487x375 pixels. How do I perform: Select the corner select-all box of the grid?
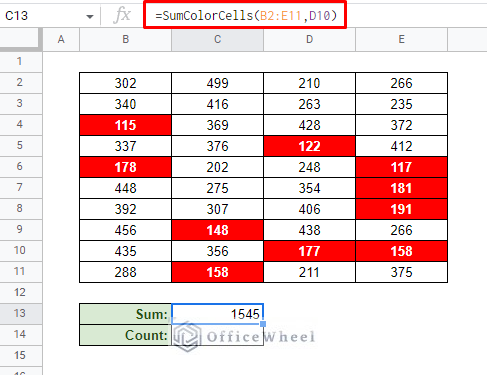(x=21, y=39)
